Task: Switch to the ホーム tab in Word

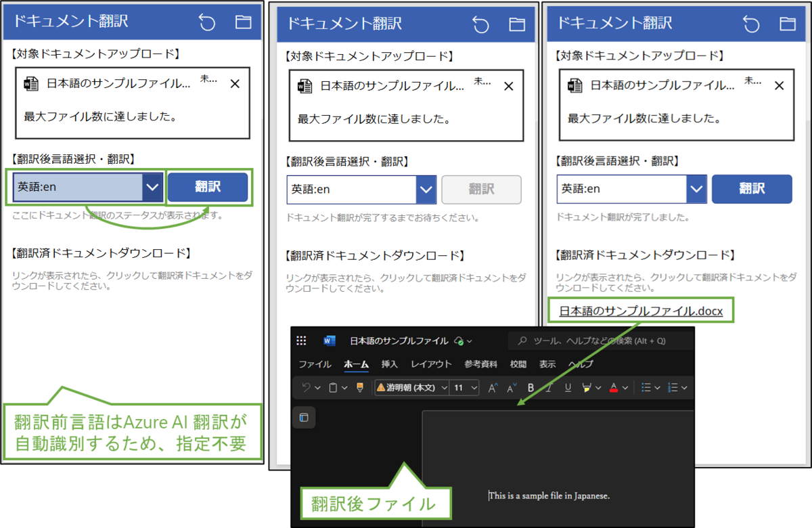Action: [x=357, y=364]
